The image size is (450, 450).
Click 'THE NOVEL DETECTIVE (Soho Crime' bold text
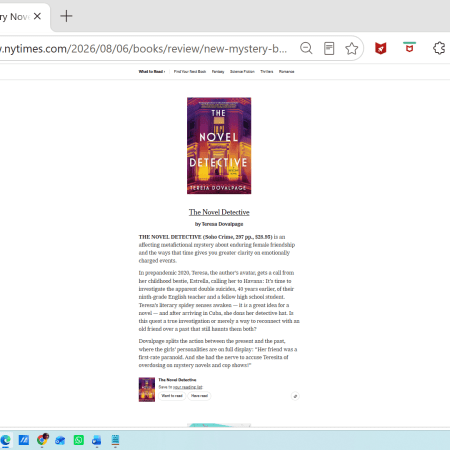(186, 237)
